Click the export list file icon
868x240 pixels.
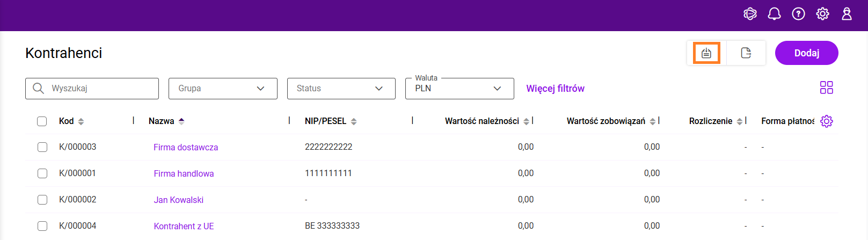(x=746, y=53)
